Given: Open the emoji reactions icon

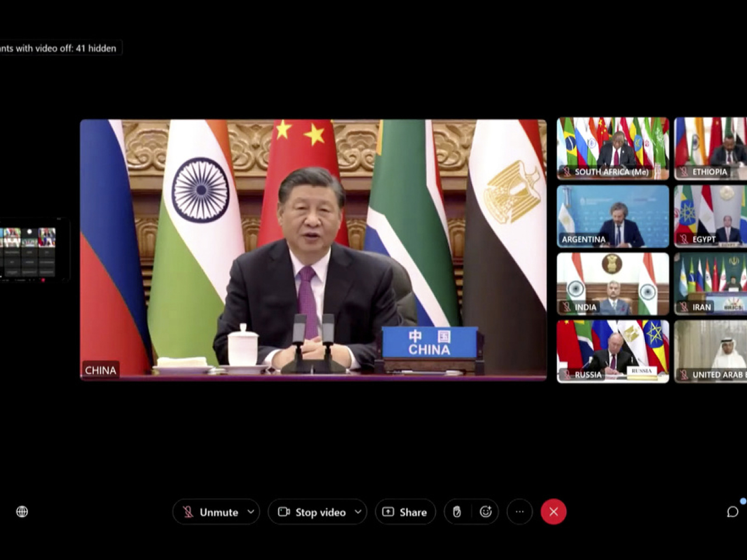Looking at the screenshot, I should click(486, 512).
